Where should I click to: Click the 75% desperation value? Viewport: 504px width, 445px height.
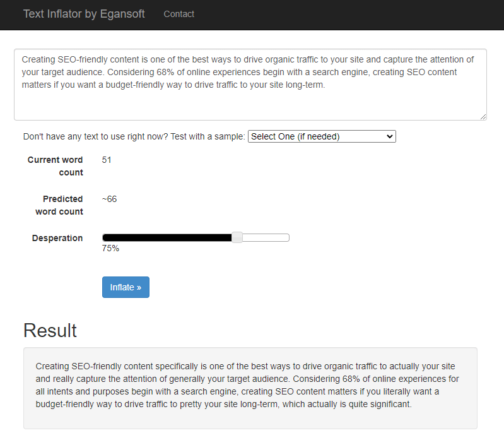coord(110,248)
